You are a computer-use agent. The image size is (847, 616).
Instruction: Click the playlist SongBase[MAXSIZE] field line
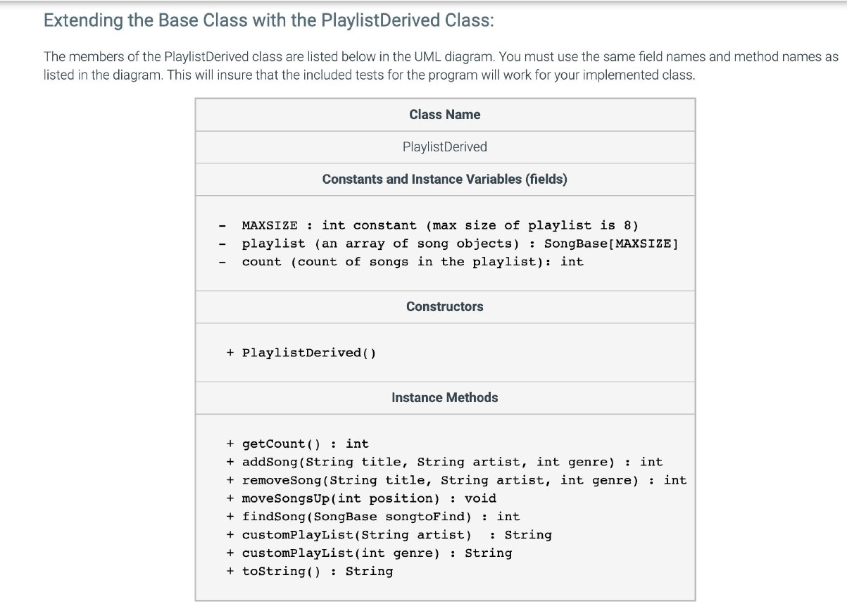tap(460, 244)
